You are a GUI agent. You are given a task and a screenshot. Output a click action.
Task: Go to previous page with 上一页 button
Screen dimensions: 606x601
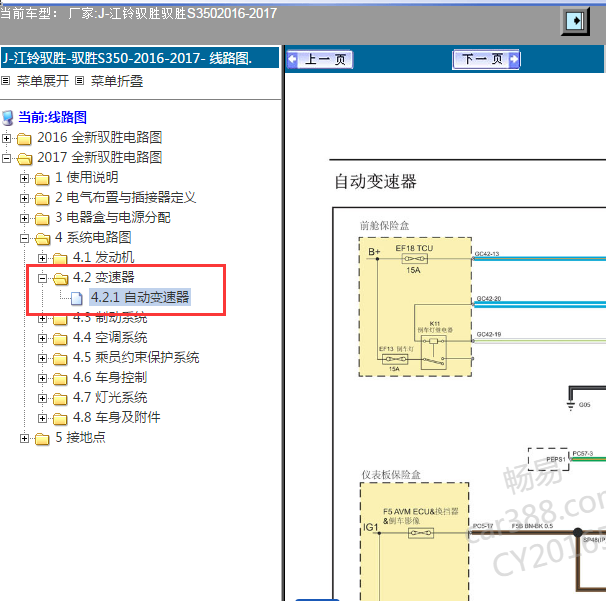coord(320,60)
